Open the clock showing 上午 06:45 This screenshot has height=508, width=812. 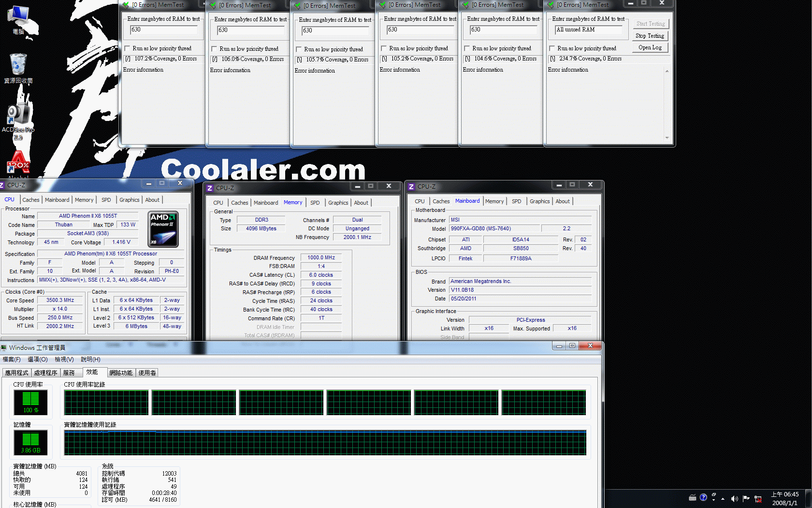[785, 499]
